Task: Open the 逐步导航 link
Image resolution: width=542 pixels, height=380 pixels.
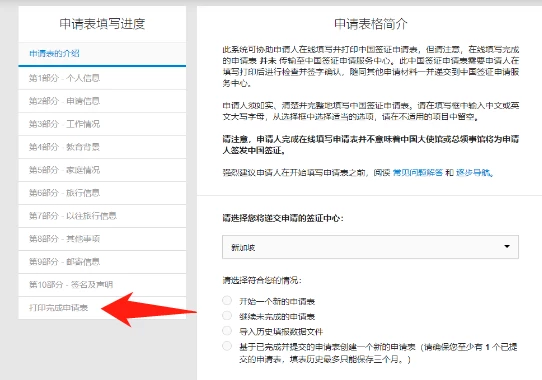Action: tap(473, 172)
